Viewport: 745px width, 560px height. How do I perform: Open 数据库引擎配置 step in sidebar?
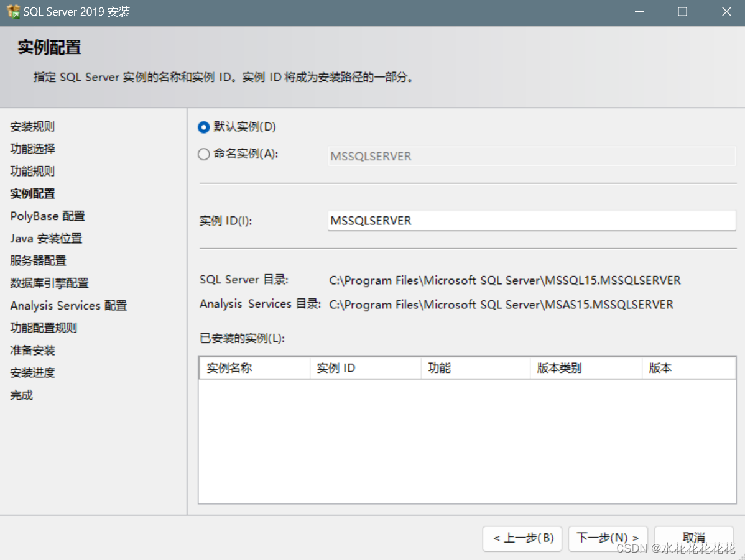49,283
